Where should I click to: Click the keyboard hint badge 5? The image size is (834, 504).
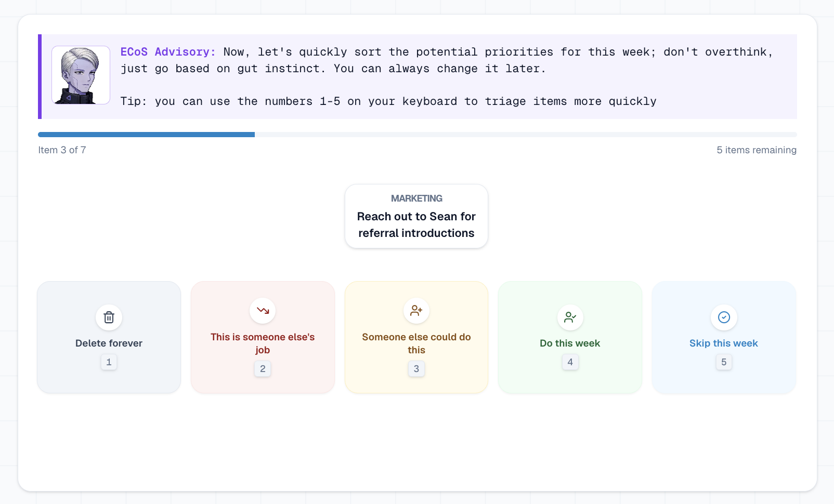point(724,362)
